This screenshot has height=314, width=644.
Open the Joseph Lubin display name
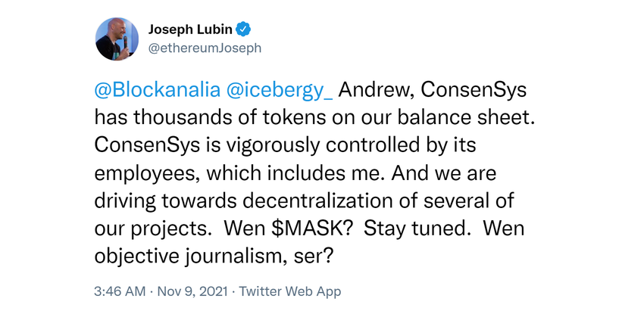pos(191,30)
